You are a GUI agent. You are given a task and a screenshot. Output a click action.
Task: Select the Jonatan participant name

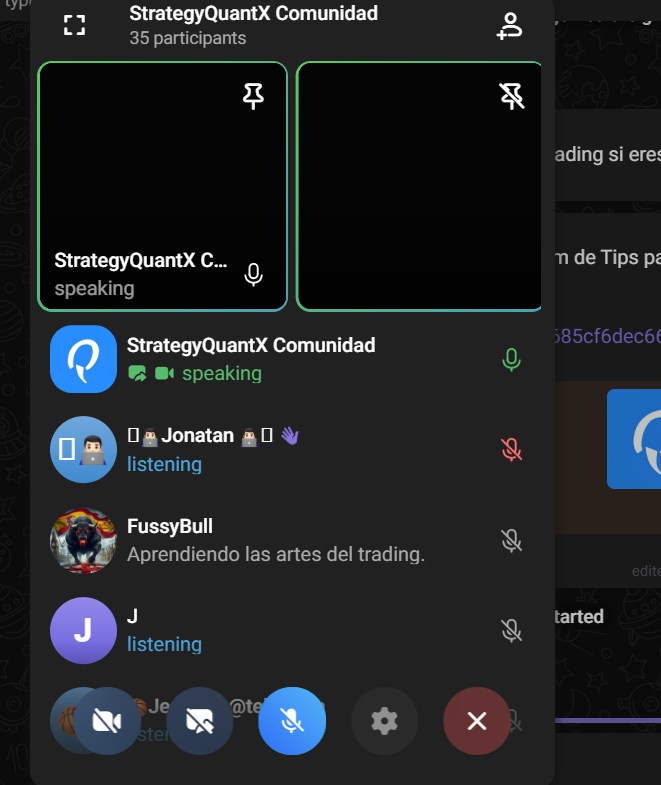(197, 436)
